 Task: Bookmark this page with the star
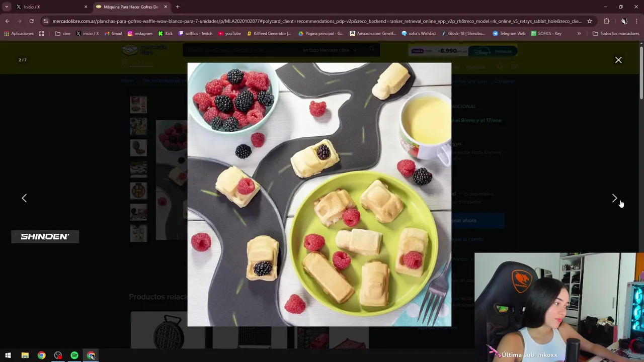(x=590, y=21)
